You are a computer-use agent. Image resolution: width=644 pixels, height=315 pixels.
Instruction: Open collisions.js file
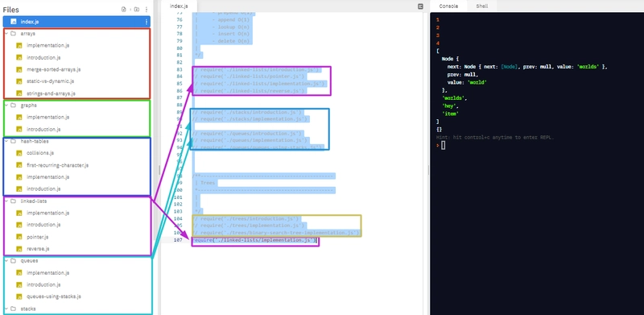(x=41, y=153)
